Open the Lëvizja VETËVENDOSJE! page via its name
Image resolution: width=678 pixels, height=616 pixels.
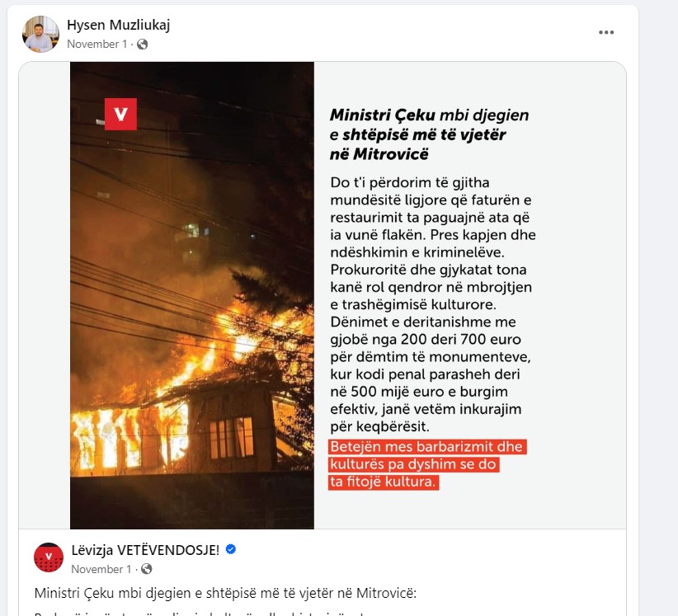[145, 550]
